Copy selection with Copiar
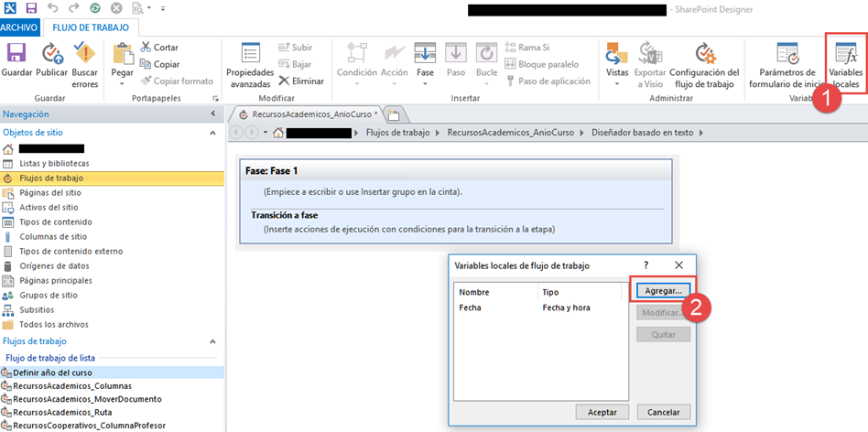The height and width of the screenshot is (432, 868). [160, 64]
